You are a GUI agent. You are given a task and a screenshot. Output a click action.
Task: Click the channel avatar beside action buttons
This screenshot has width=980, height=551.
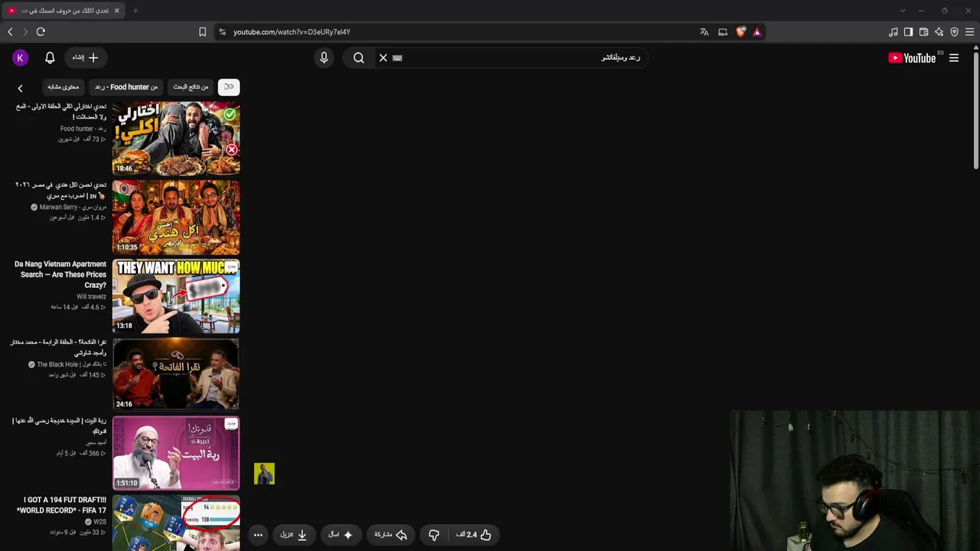click(x=264, y=474)
